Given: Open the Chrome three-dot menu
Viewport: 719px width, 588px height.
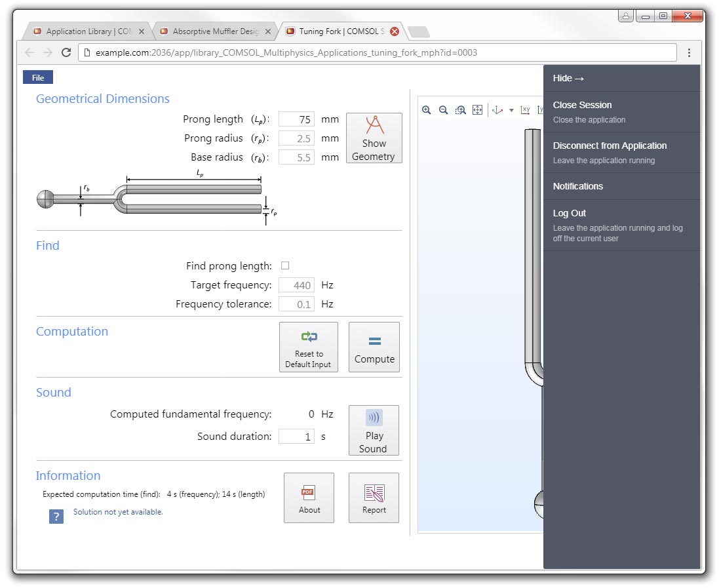Looking at the screenshot, I should coord(689,52).
